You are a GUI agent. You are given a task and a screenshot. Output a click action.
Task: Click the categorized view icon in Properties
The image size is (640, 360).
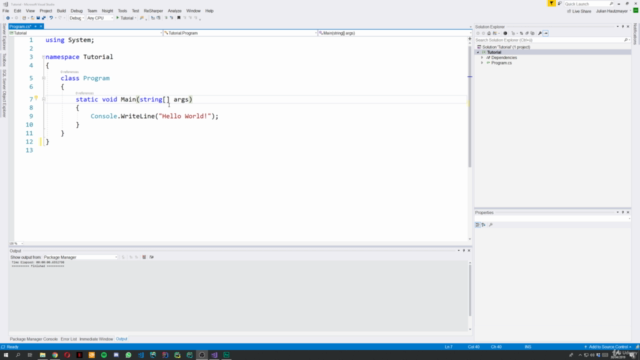478,225
